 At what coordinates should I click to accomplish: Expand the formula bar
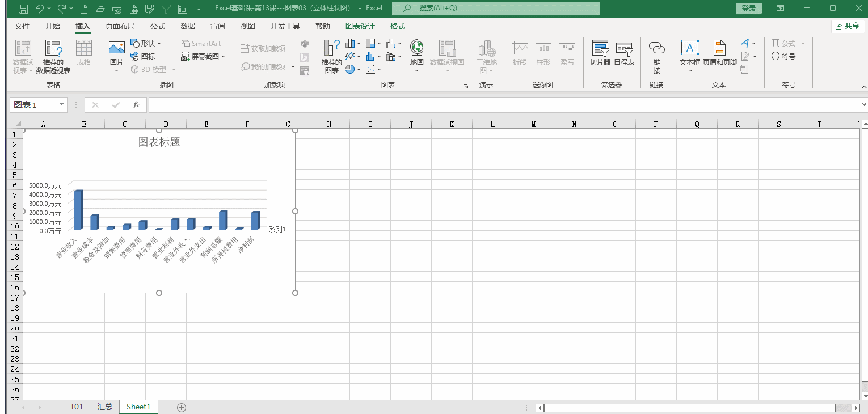[864, 105]
